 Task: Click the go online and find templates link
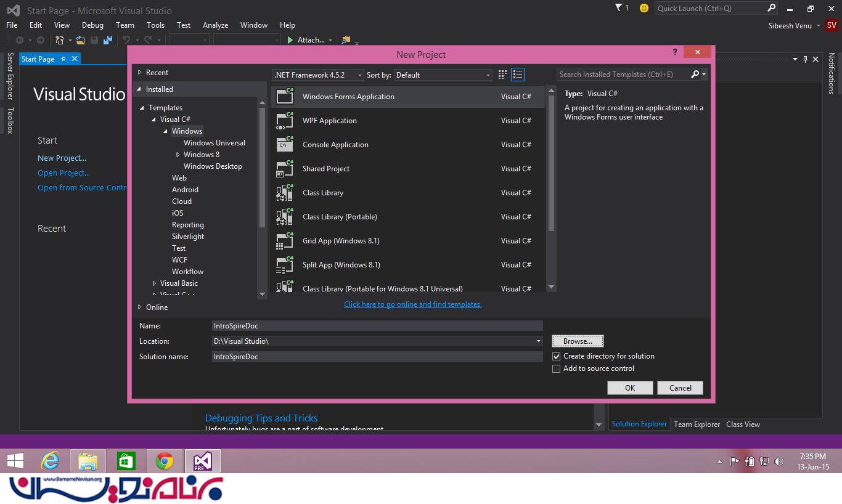pyautogui.click(x=412, y=304)
